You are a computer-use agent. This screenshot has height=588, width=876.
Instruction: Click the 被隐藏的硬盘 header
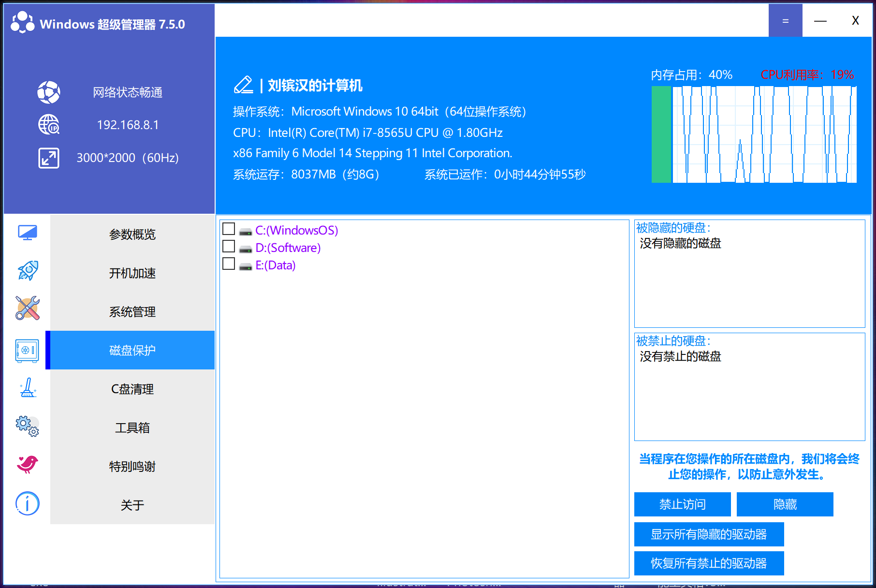click(673, 228)
